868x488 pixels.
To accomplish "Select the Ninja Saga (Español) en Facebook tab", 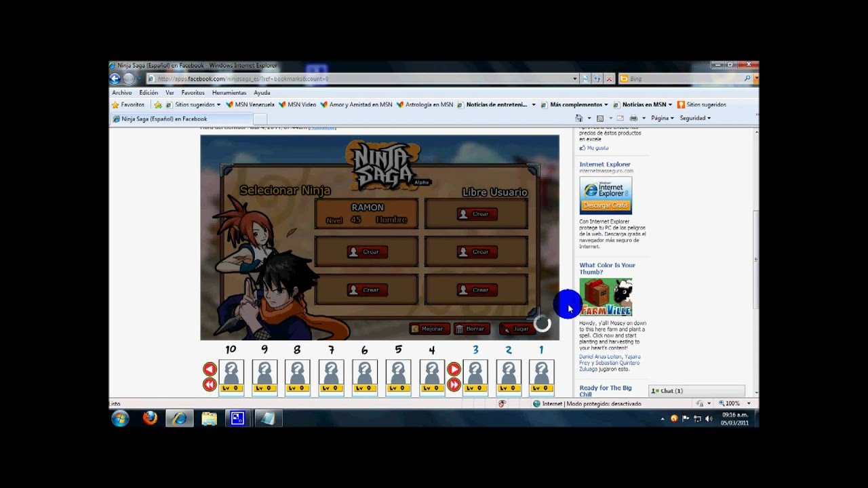I will 181,119.
